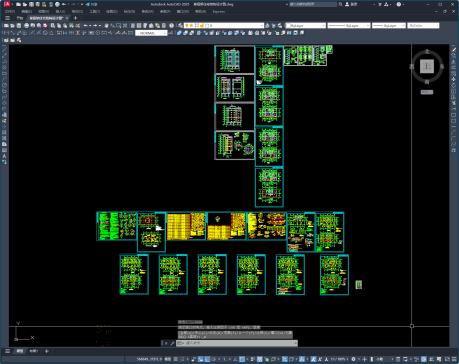
Task: Select the Multiline Text tool
Action: 4,156
